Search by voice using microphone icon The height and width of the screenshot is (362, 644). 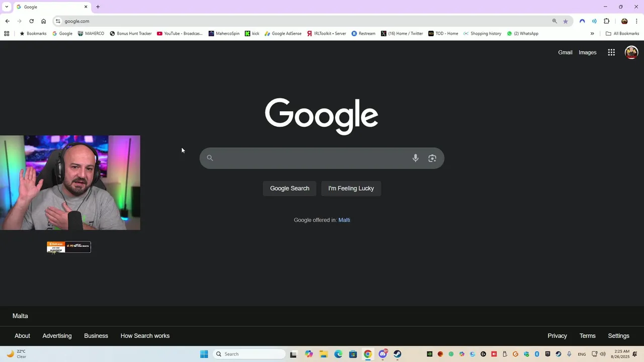coord(415,158)
